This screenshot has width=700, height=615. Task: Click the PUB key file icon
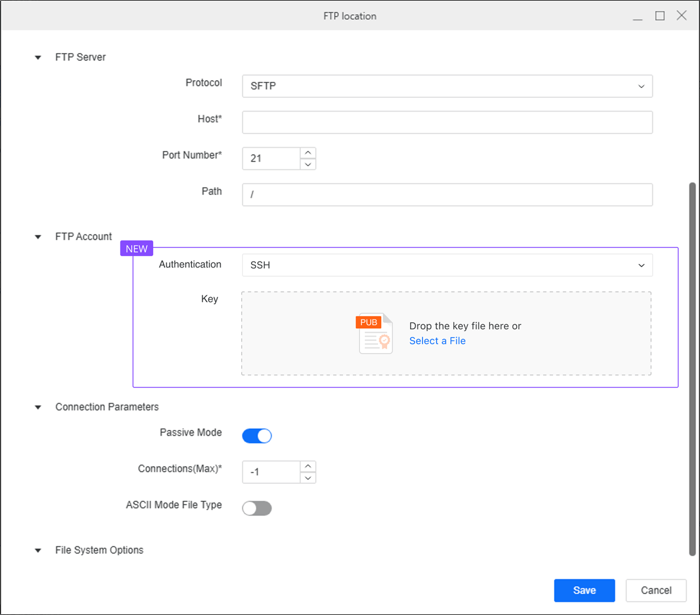[375, 333]
